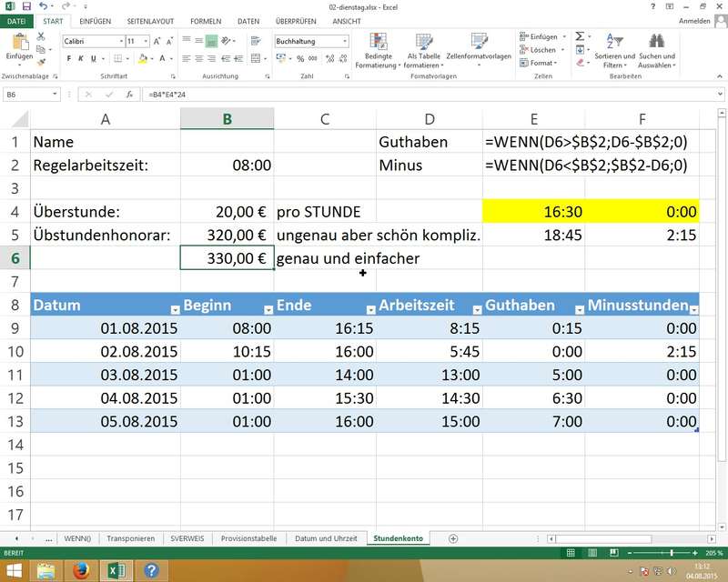Select yellow cell E4 containing 16:30
Screen dimensions: 728x582
533,212
